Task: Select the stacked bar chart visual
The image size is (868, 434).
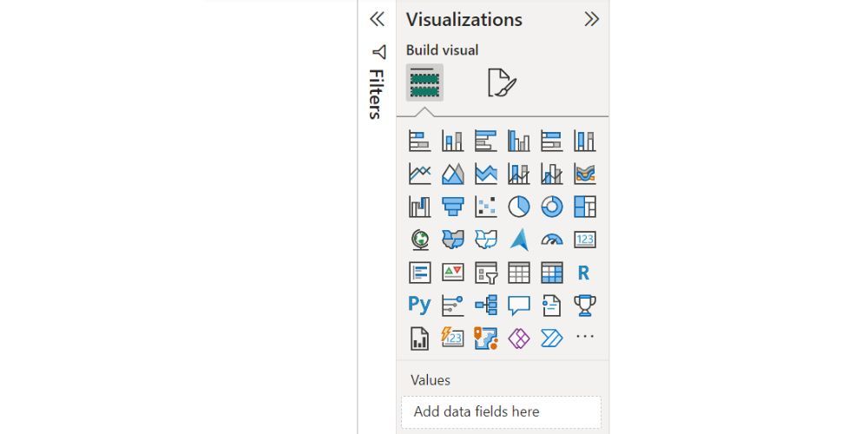Action: (x=420, y=141)
